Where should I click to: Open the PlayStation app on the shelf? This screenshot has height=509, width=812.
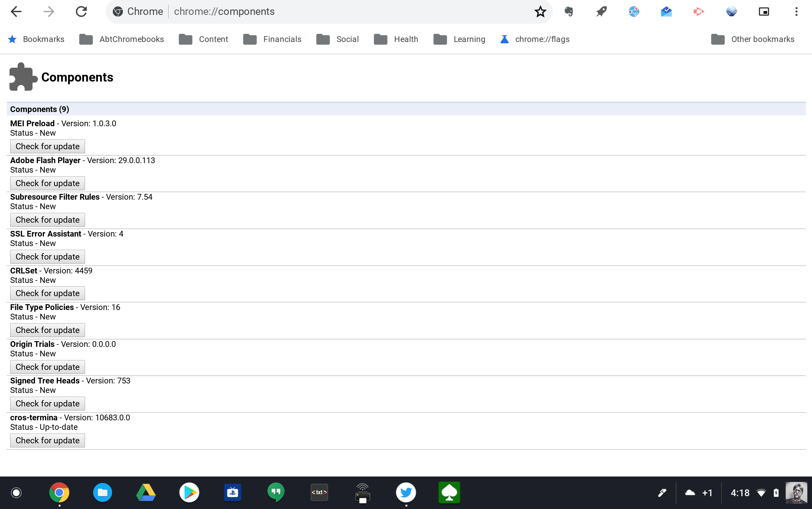233,492
